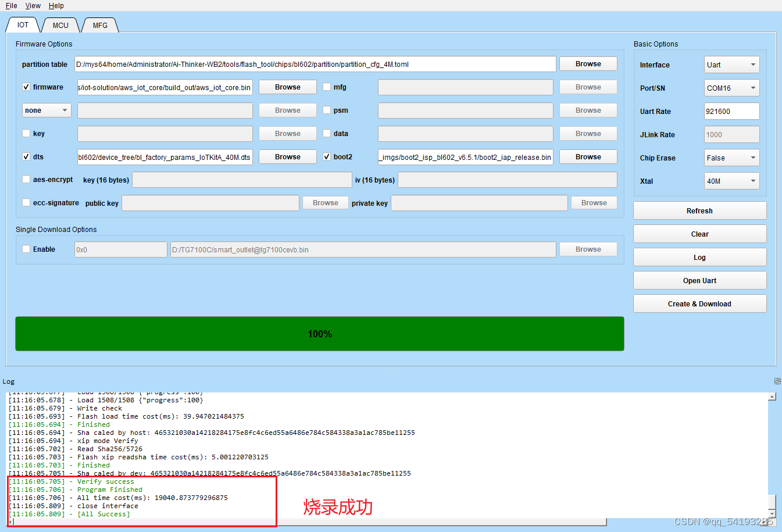The width and height of the screenshot is (782, 532).
Task: Check Enable under Single Download Options
Action: tap(26, 249)
